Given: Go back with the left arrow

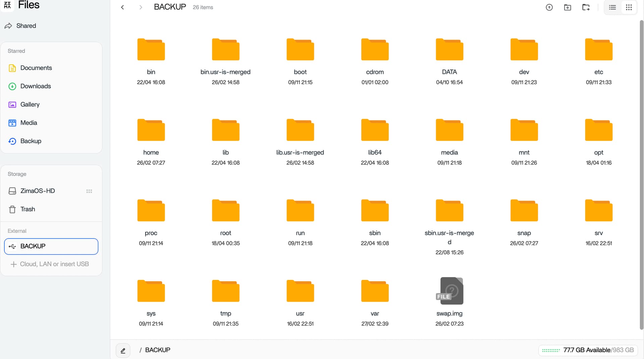Looking at the screenshot, I should coord(122,7).
